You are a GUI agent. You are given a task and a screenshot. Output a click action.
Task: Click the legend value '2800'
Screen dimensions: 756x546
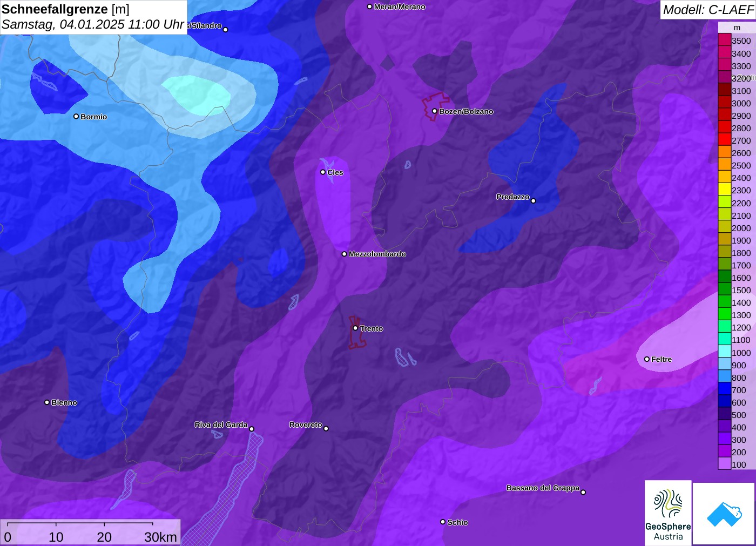coord(741,128)
